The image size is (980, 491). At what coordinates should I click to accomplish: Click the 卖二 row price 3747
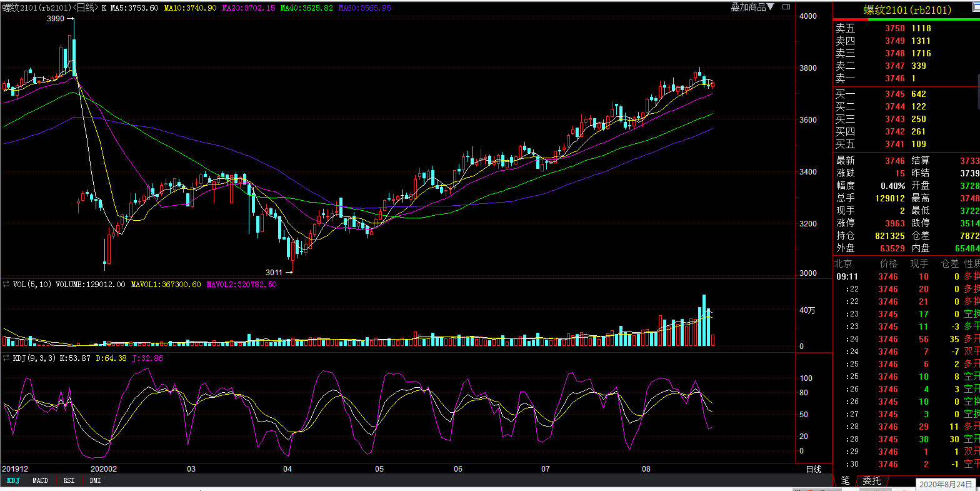click(894, 66)
